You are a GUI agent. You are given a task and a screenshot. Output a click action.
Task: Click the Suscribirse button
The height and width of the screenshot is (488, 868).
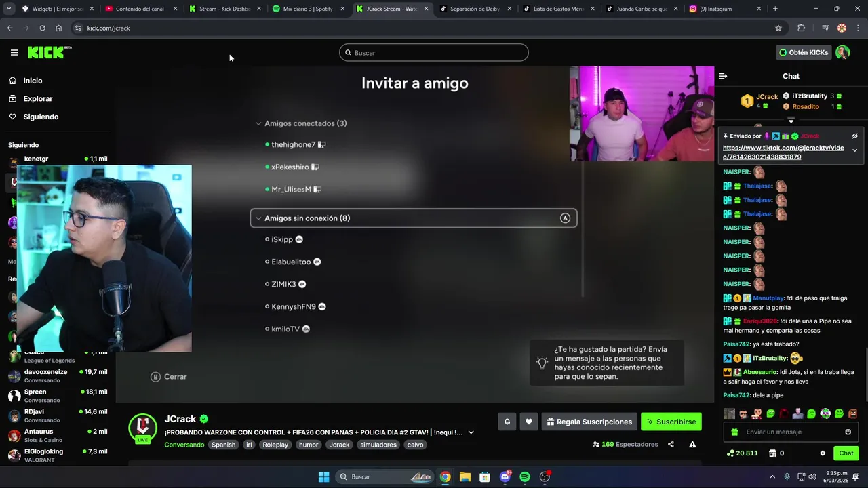tap(671, 422)
